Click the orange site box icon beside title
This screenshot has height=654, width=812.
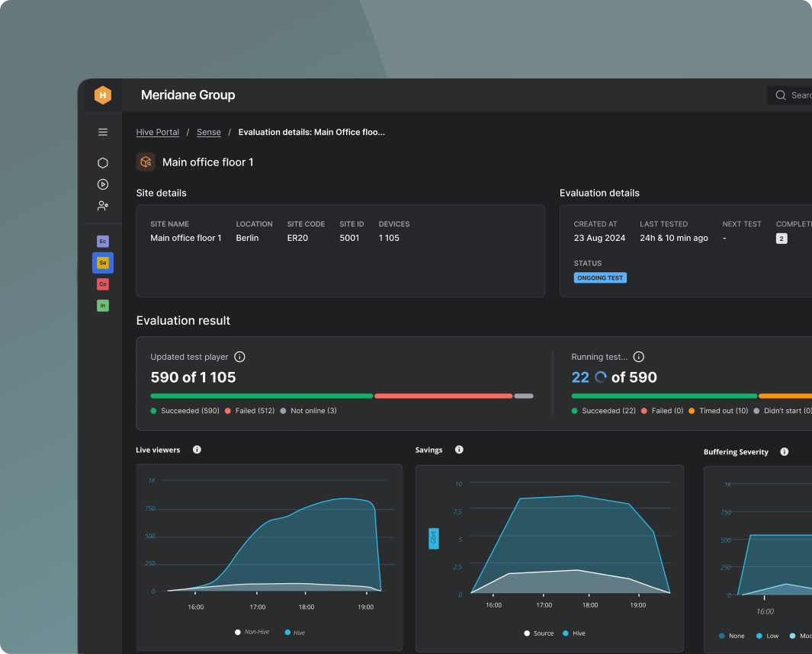(x=146, y=162)
